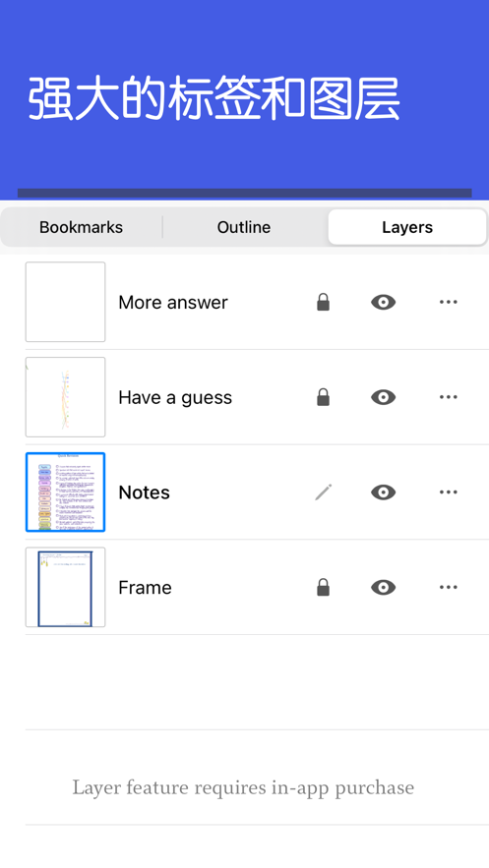Select the Have a guess layer thumbnail
The width and height of the screenshot is (489, 868).
(x=65, y=397)
